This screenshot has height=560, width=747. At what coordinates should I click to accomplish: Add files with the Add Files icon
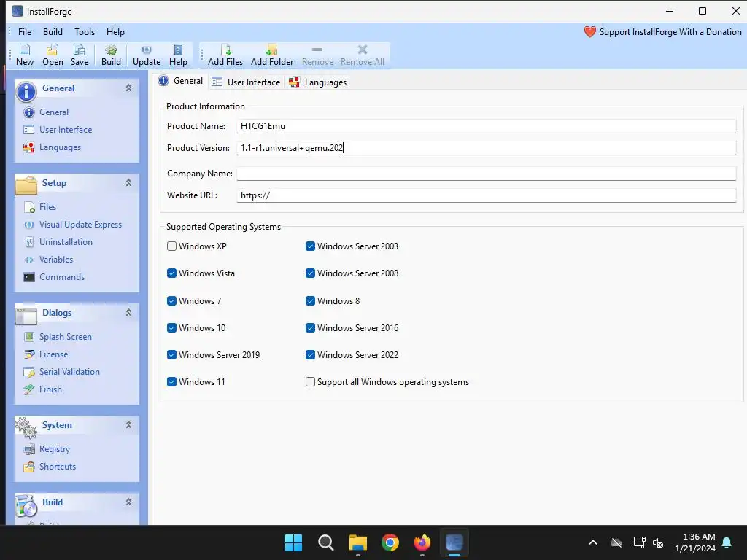(225, 55)
